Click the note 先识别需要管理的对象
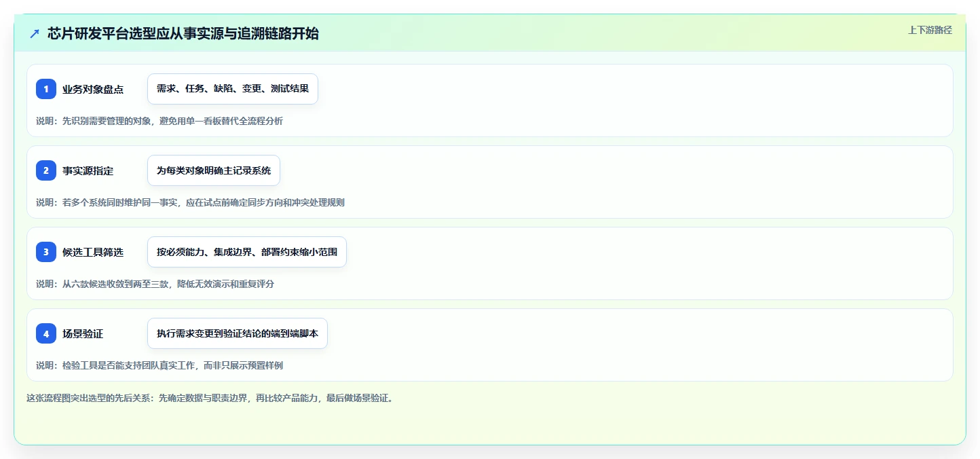This screenshot has width=980, height=459. [159, 121]
